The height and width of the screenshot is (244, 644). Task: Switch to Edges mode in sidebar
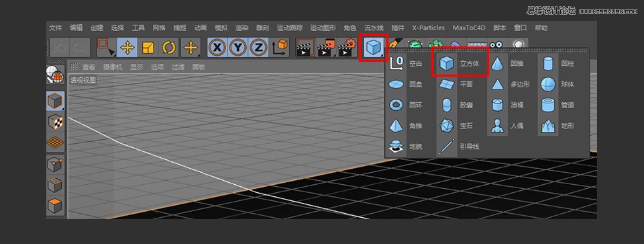[55, 185]
